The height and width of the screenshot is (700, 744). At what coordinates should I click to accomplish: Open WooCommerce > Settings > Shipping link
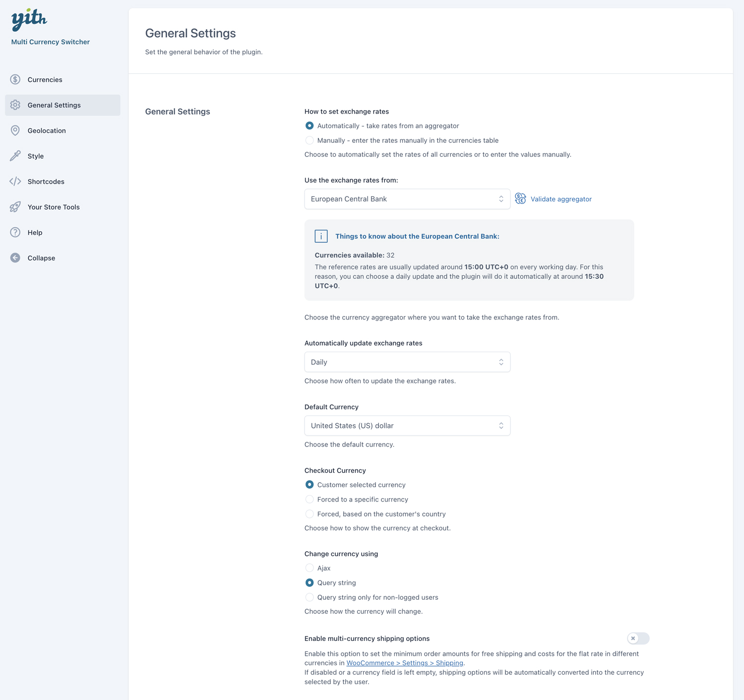[404, 663]
